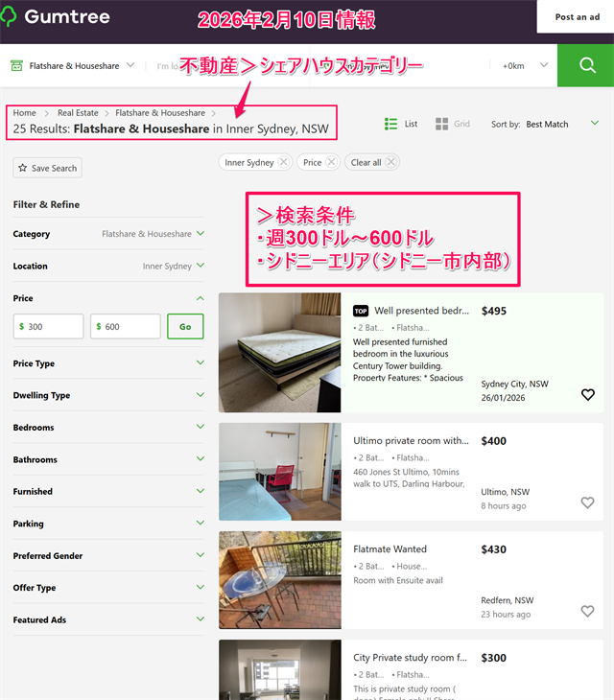Click the mattress bedroom photo thumbnail
This screenshot has height=700, width=614.
pyautogui.click(x=279, y=353)
